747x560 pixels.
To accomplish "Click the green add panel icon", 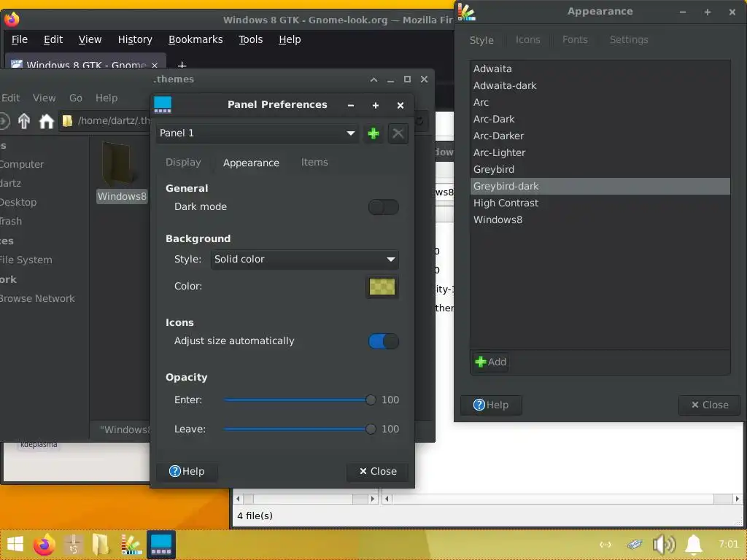I will [x=373, y=133].
